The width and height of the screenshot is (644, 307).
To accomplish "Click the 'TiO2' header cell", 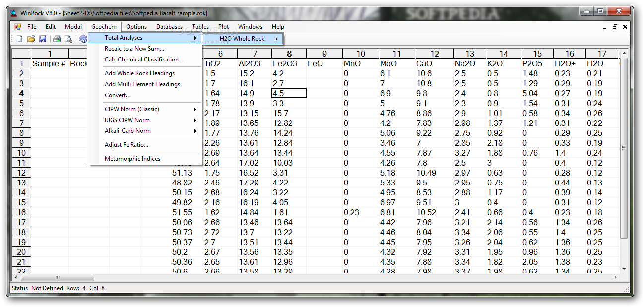I will click(220, 63).
